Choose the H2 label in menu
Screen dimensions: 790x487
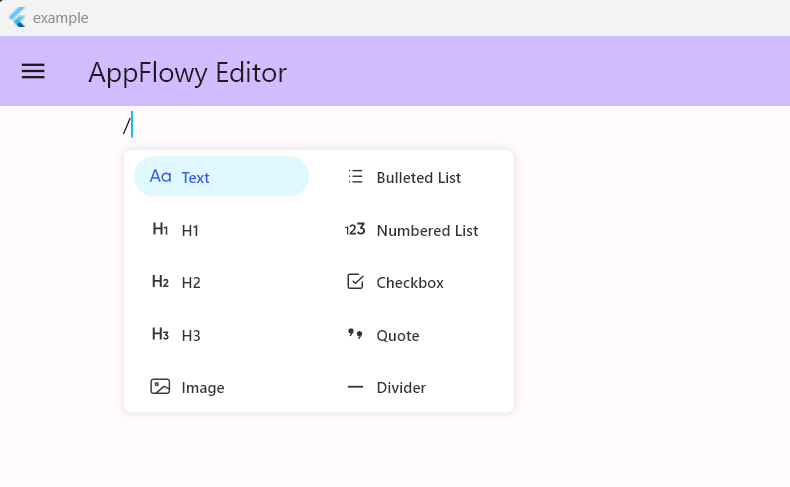[x=191, y=283]
